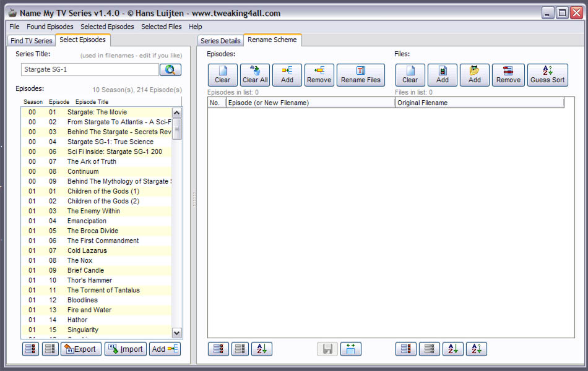This screenshot has height=371, width=588.
Task: Import an episode list
Action: point(126,349)
